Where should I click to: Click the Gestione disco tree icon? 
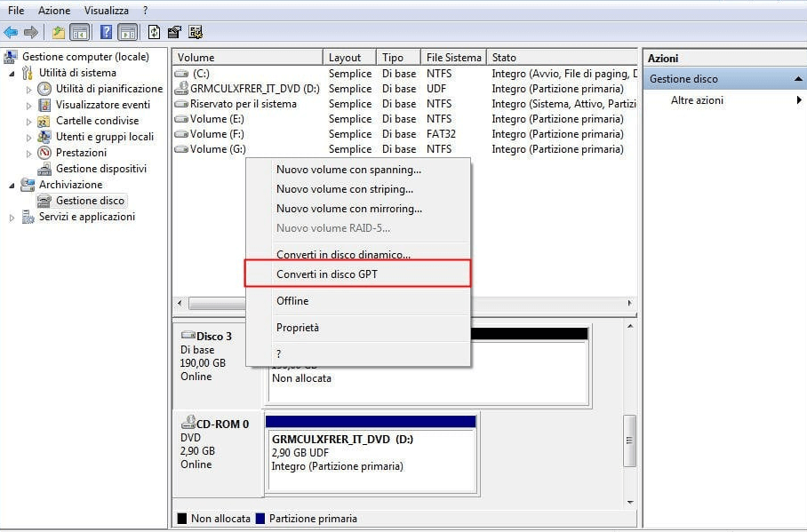[x=44, y=200]
